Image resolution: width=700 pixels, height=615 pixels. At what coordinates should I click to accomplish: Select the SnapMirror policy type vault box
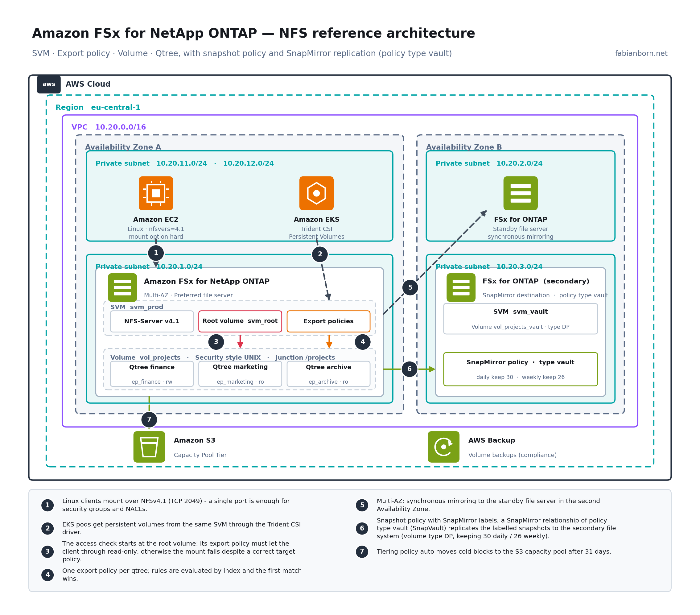tap(521, 369)
